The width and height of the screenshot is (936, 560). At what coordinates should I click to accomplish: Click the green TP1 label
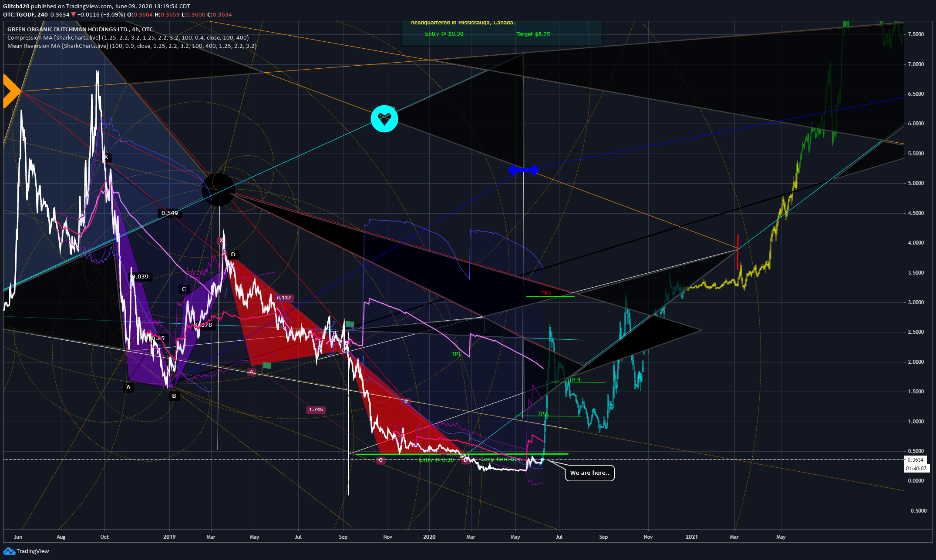(x=456, y=354)
